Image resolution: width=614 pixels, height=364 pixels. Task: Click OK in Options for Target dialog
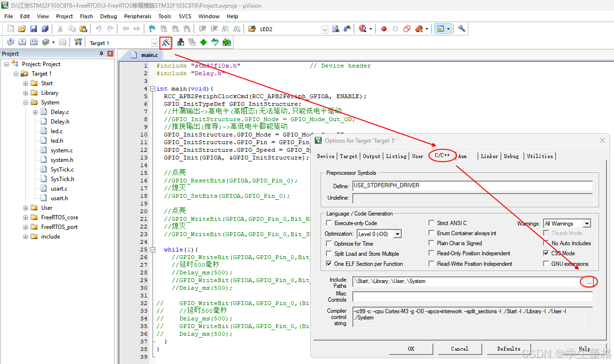(x=411, y=349)
